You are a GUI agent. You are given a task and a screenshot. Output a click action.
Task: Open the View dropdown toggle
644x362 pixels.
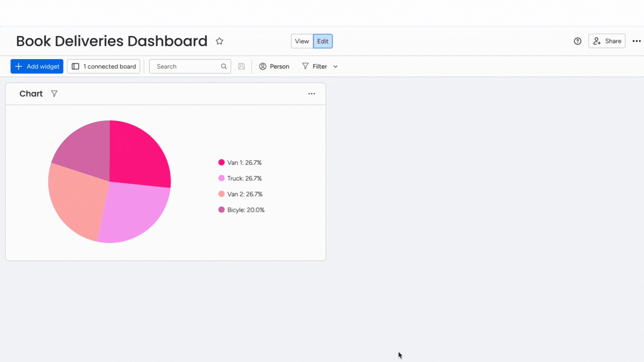[302, 41]
